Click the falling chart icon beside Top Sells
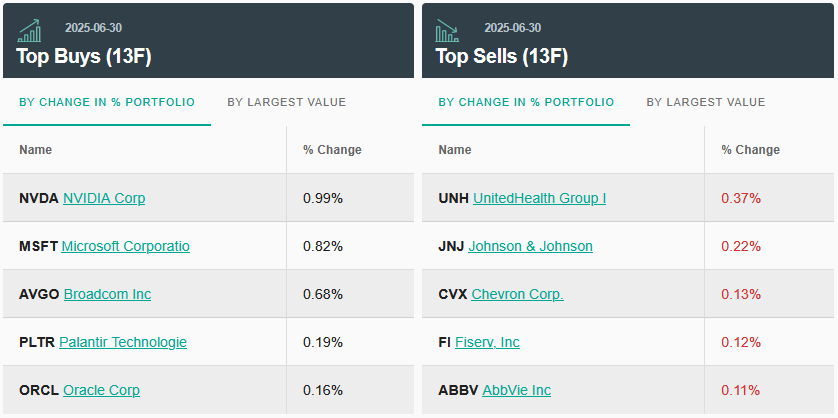 (447, 31)
